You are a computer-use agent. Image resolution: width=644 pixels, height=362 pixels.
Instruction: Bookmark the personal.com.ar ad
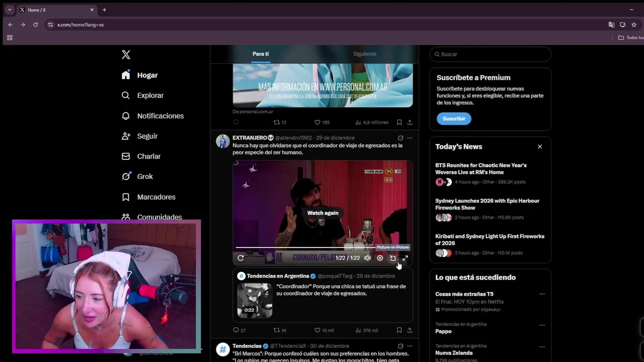pos(399,122)
